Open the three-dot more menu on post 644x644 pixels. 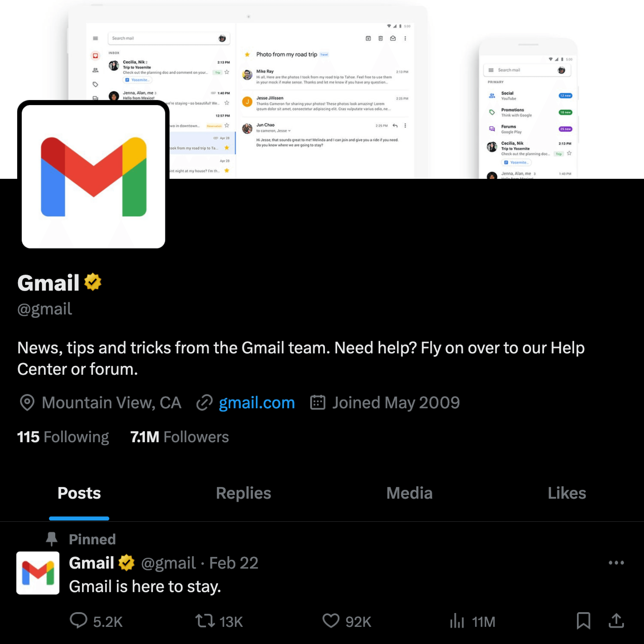click(616, 563)
